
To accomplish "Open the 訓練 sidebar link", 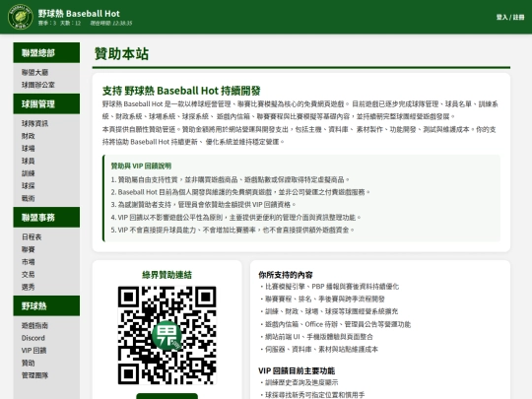I will tap(29, 173).
